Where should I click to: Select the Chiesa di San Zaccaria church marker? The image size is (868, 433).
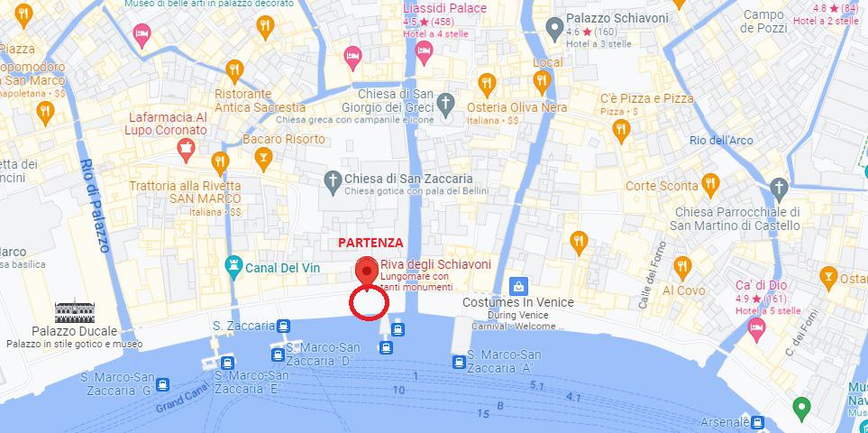(332, 181)
